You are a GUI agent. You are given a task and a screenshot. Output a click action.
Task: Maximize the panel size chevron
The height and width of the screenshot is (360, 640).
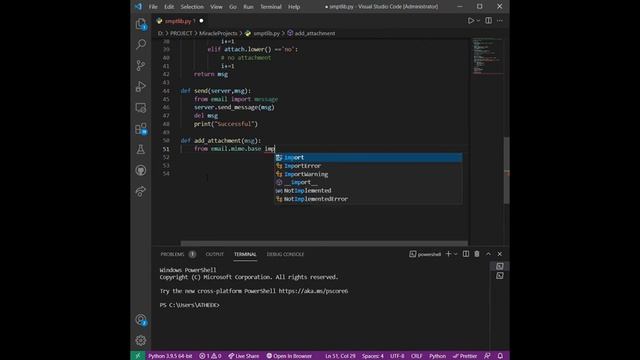click(488, 254)
